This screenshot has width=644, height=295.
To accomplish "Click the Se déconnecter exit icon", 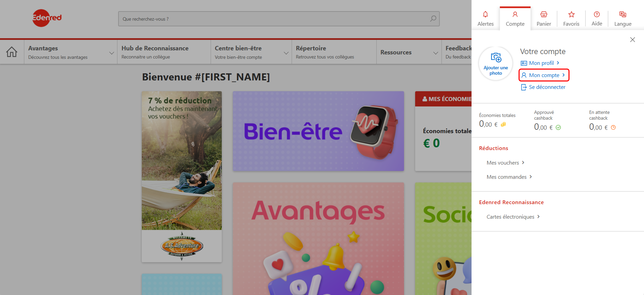I will [x=524, y=87].
